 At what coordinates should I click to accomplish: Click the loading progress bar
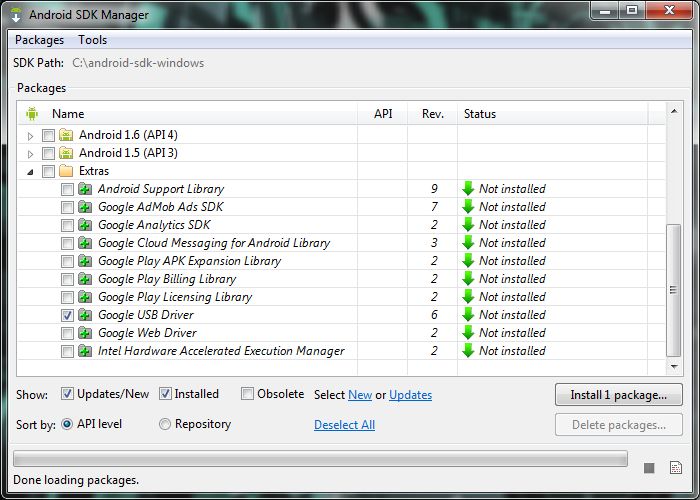tap(320, 458)
